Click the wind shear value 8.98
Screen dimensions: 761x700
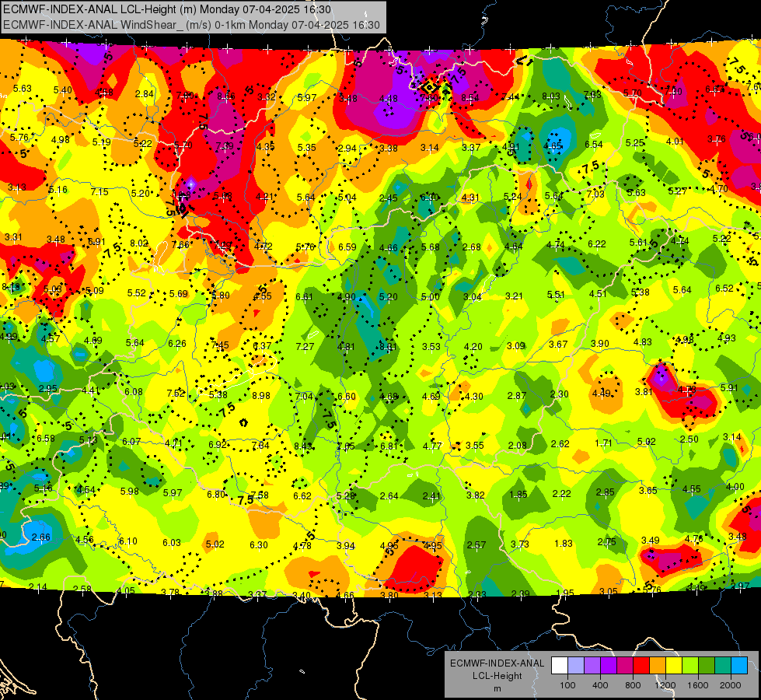point(261,395)
